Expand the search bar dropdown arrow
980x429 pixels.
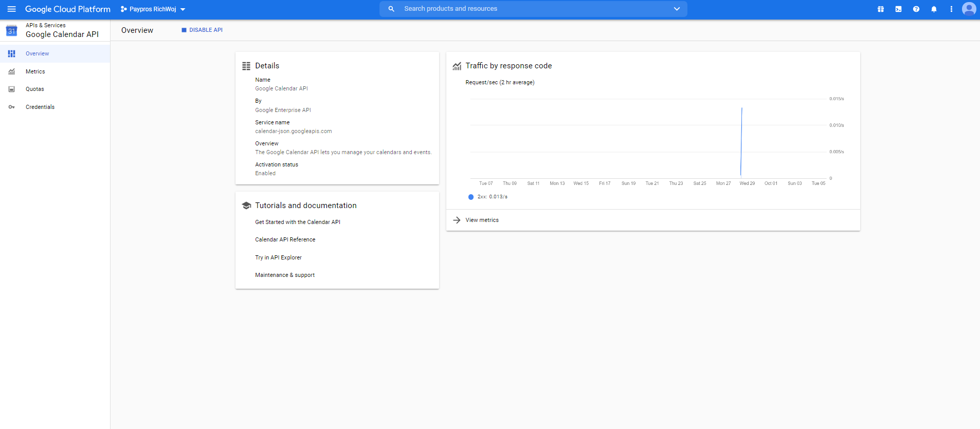pos(677,9)
